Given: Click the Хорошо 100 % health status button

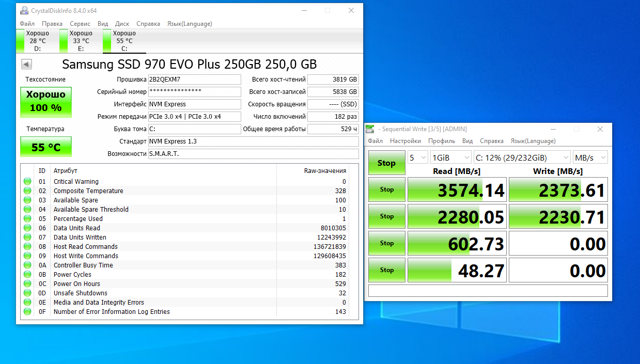Looking at the screenshot, I should tap(46, 102).
